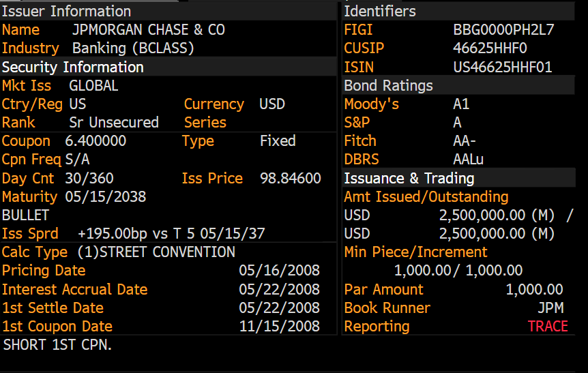588x373 pixels.
Task: Click the Min Piece/Increment label
Action: coord(415,252)
